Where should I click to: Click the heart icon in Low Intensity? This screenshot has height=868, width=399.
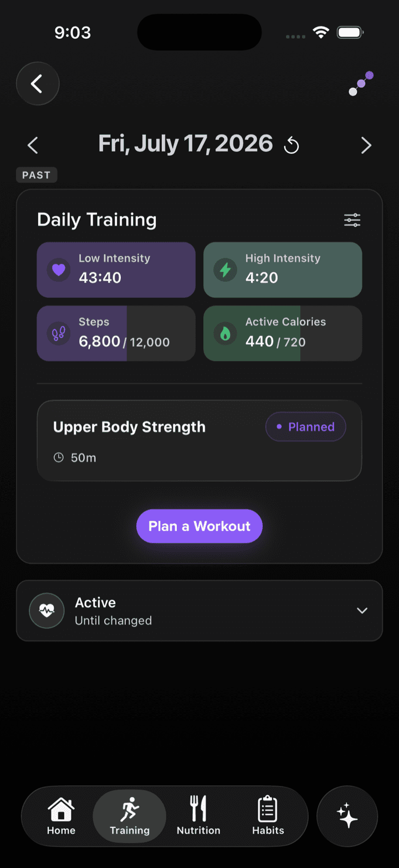pyautogui.click(x=59, y=270)
